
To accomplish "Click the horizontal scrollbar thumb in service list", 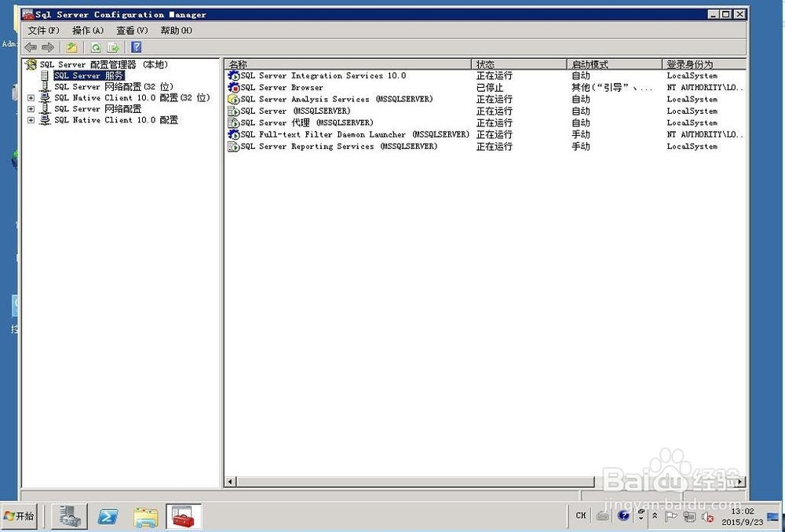I will click(415, 482).
